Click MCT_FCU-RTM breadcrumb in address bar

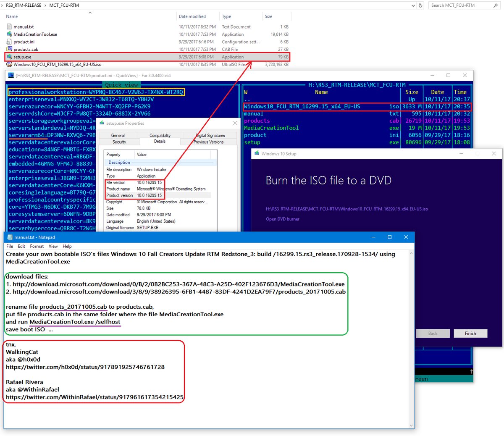64,5
